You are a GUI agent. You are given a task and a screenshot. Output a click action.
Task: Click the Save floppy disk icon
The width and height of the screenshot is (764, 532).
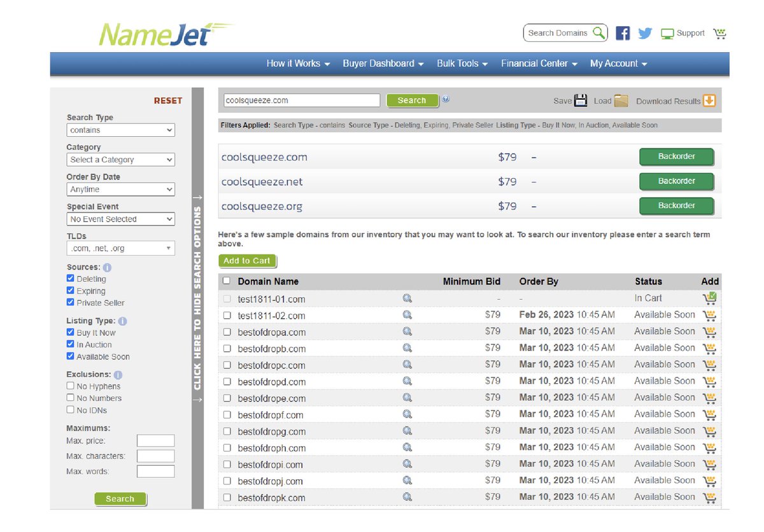(581, 101)
